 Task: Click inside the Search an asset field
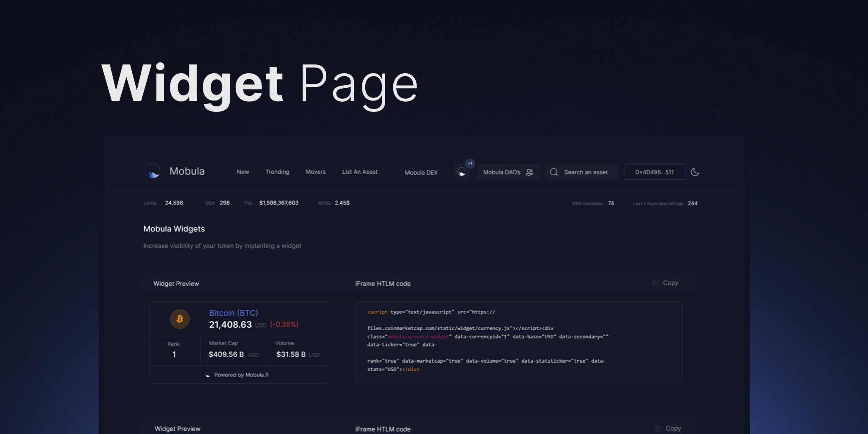click(586, 172)
